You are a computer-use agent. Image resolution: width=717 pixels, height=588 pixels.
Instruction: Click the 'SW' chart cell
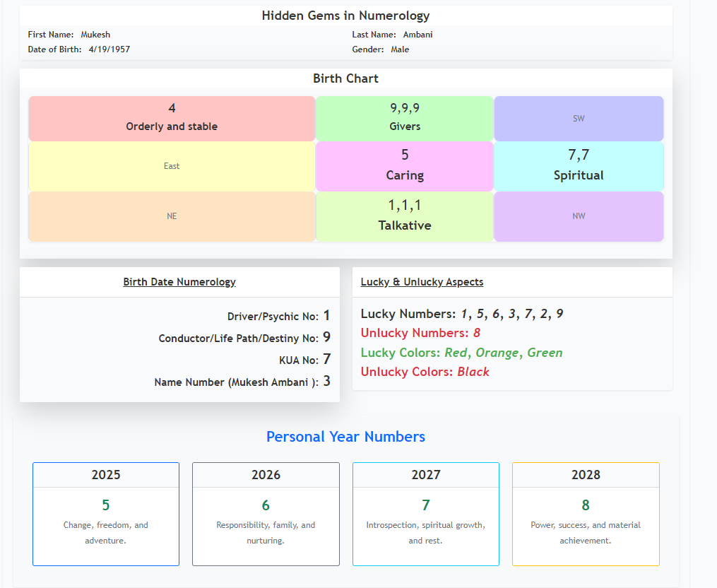pyautogui.click(x=579, y=119)
